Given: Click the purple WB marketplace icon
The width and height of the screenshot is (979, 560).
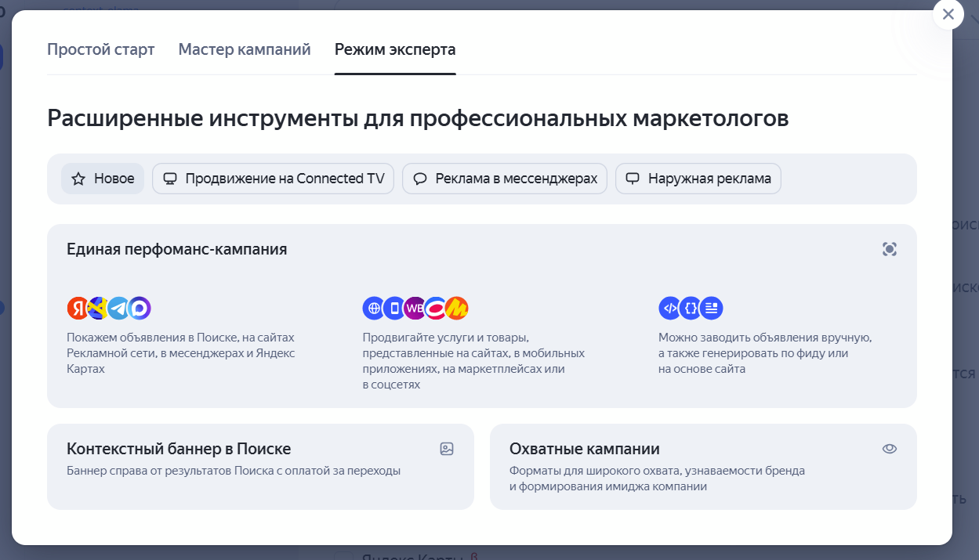Looking at the screenshot, I should [x=415, y=308].
